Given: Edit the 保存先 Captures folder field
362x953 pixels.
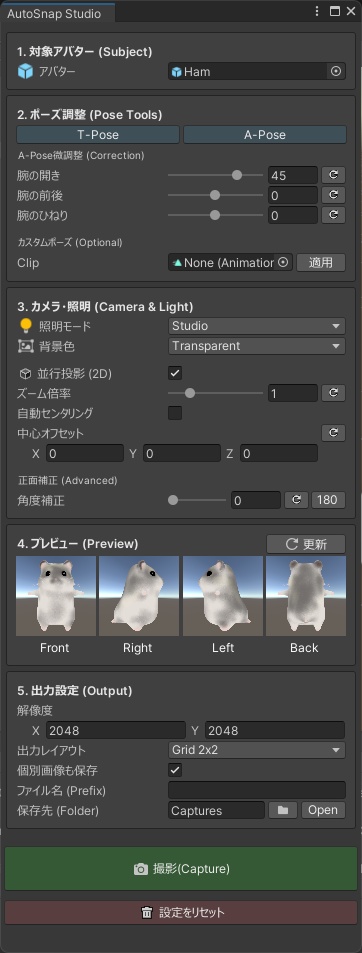Looking at the screenshot, I should point(216,810).
